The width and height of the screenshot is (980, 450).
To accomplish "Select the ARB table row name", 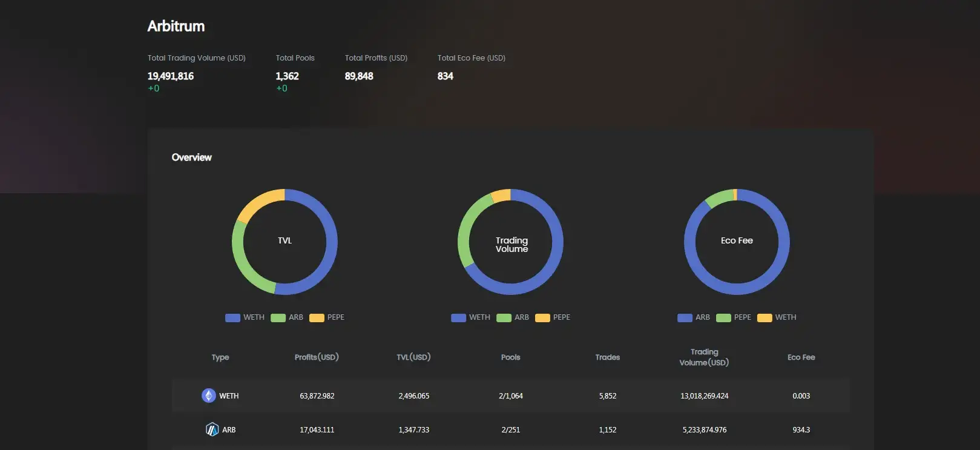I will click(229, 430).
